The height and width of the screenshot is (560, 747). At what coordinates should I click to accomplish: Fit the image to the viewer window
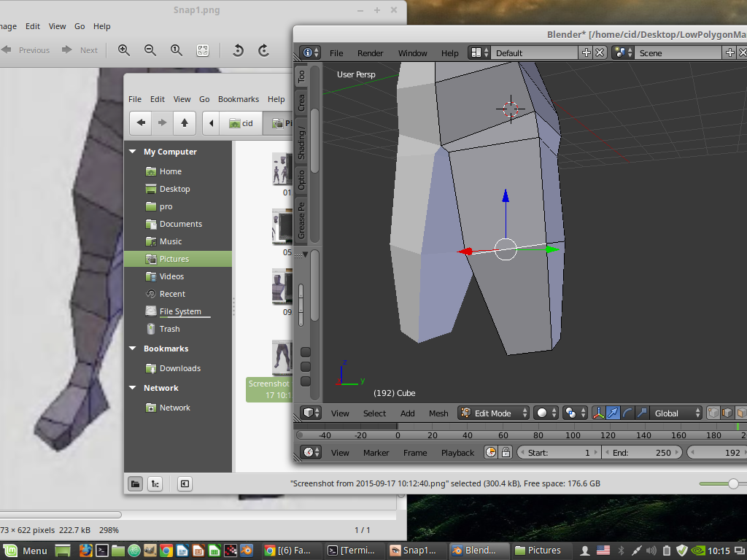(x=203, y=50)
